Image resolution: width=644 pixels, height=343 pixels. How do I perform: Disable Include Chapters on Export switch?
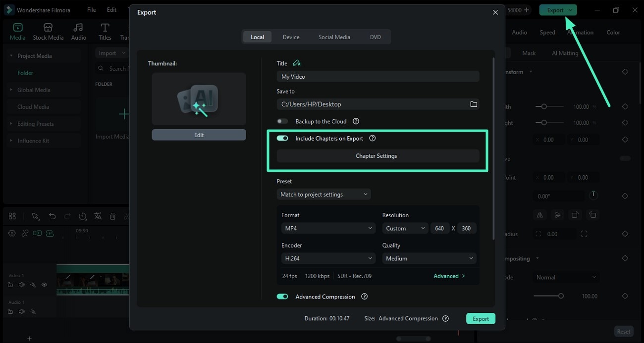click(x=282, y=139)
